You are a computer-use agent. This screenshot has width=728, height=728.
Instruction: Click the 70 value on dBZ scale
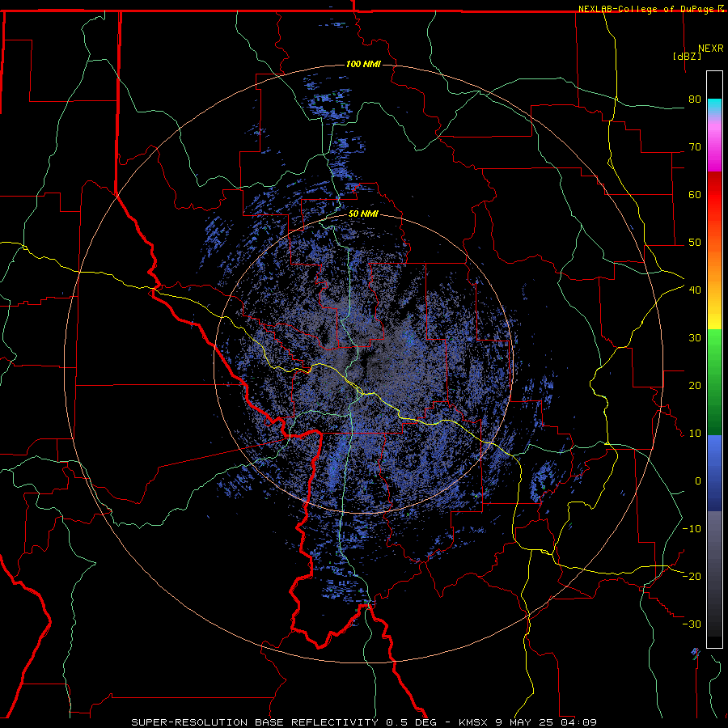(695, 147)
